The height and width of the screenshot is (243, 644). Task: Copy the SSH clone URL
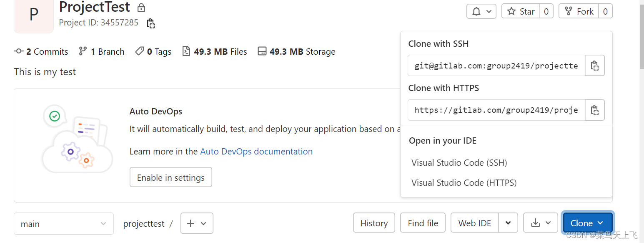coord(595,66)
